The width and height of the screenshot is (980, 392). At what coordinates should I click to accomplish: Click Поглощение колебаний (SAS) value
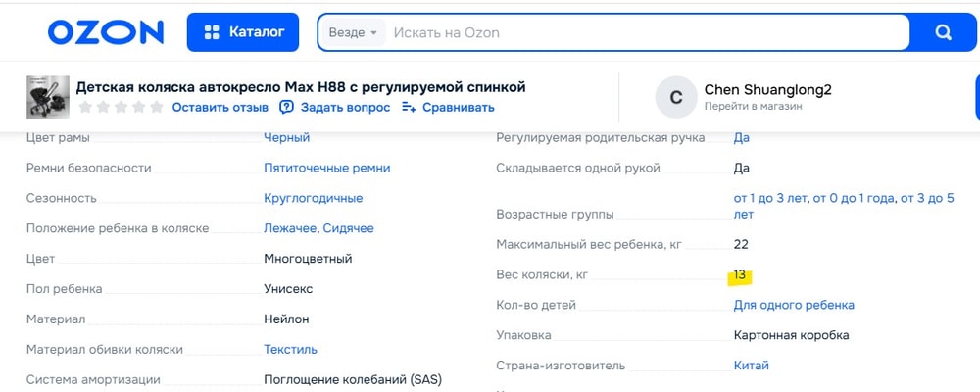click(353, 380)
